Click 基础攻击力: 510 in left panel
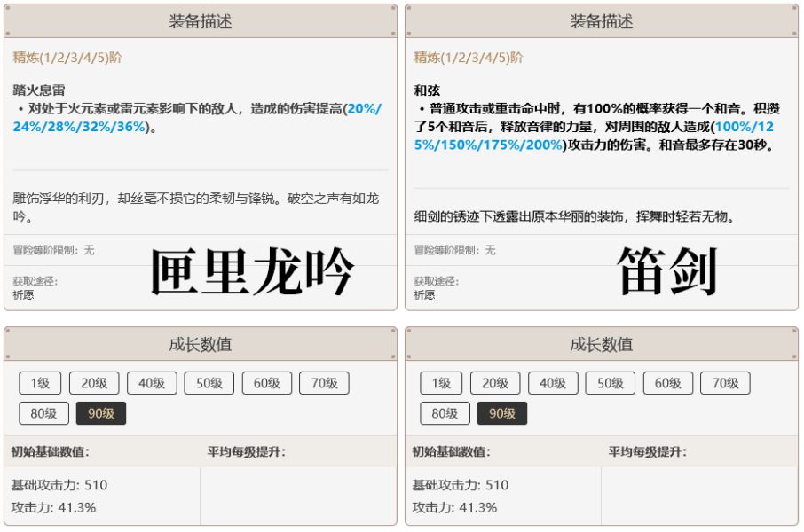This screenshot has height=532, width=804. 59,485
